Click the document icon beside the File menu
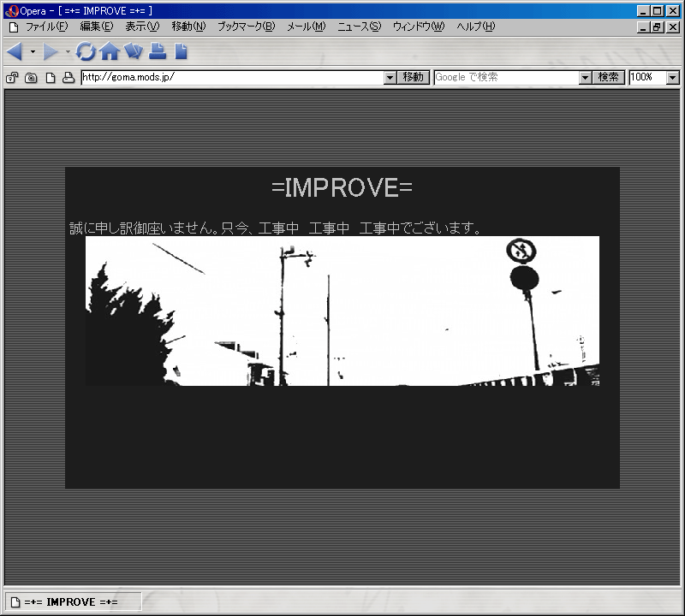The height and width of the screenshot is (616, 685). coord(14,27)
